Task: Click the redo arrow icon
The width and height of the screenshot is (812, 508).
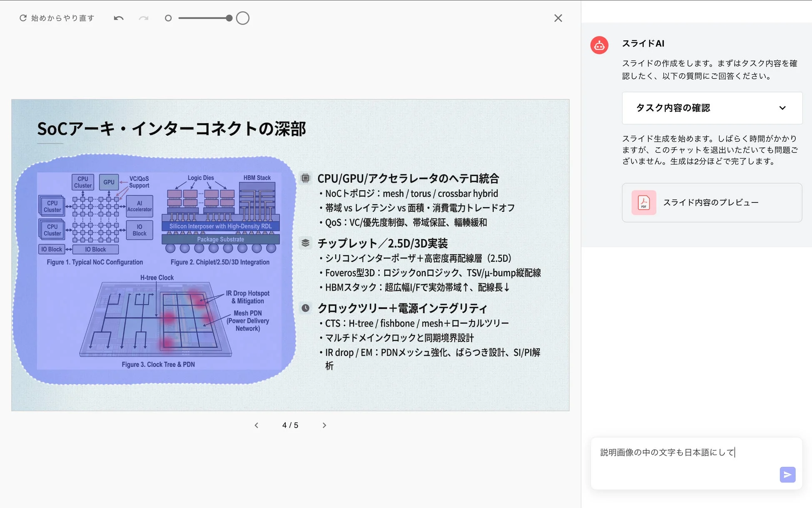Action: (x=143, y=18)
